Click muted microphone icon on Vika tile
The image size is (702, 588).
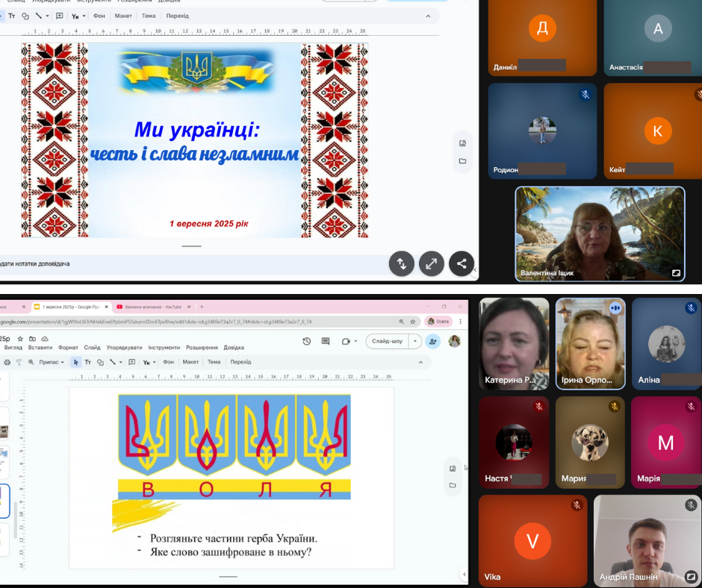pyautogui.click(x=577, y=504)
